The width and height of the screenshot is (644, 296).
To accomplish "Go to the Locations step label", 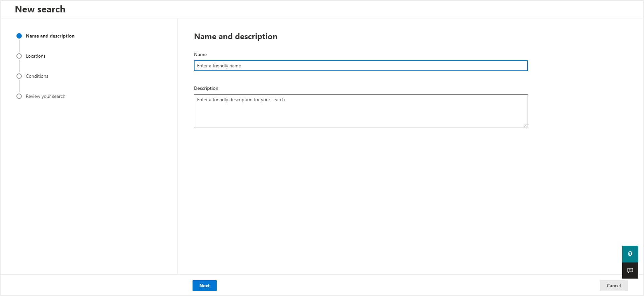I will 36,56.
